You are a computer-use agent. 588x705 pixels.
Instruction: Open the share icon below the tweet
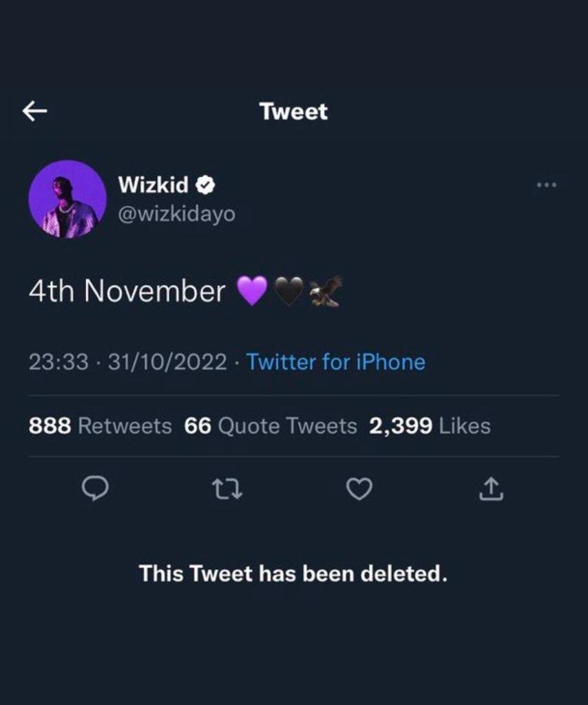click(491, 489)
